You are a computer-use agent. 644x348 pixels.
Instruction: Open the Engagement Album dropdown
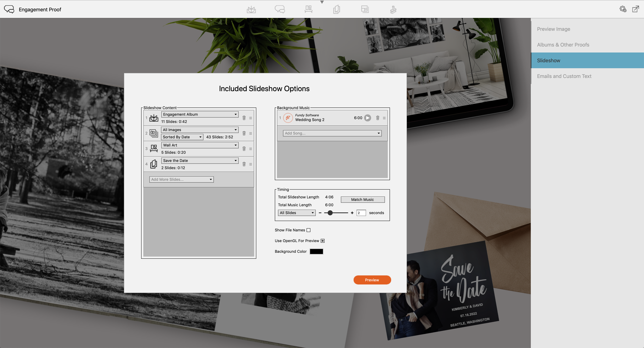200,114
